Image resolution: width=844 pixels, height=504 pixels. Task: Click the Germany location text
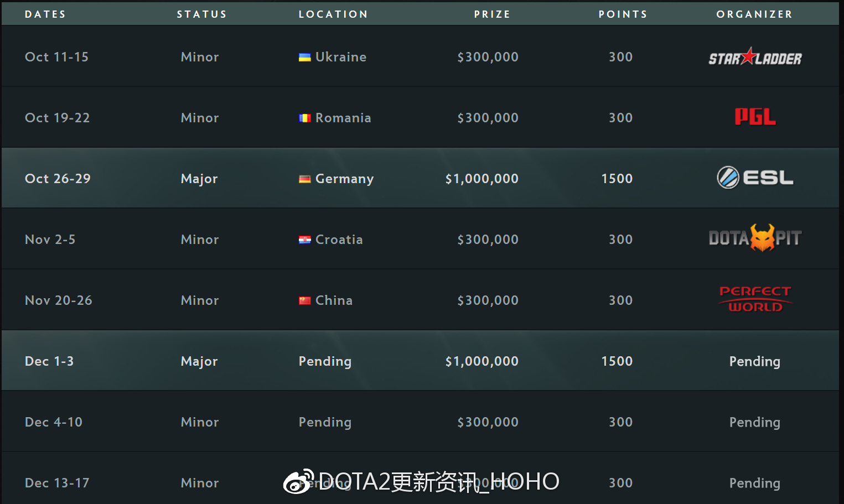coord(344,179)
